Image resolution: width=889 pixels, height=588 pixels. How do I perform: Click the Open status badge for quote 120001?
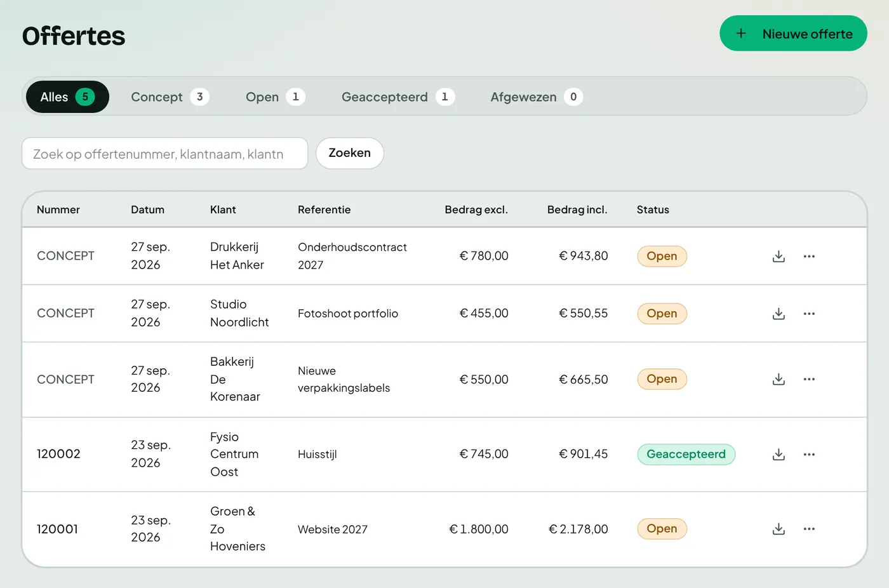click(662, 529)
